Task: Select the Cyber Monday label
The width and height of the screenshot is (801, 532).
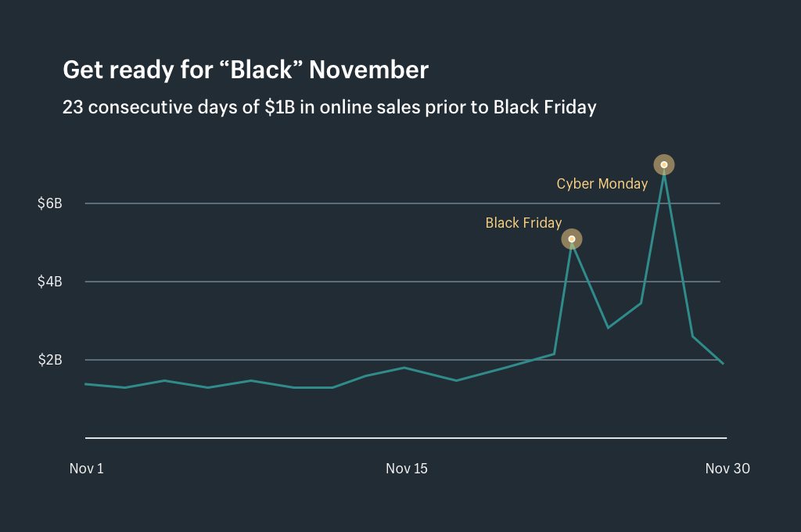Action: click(602, 184)
